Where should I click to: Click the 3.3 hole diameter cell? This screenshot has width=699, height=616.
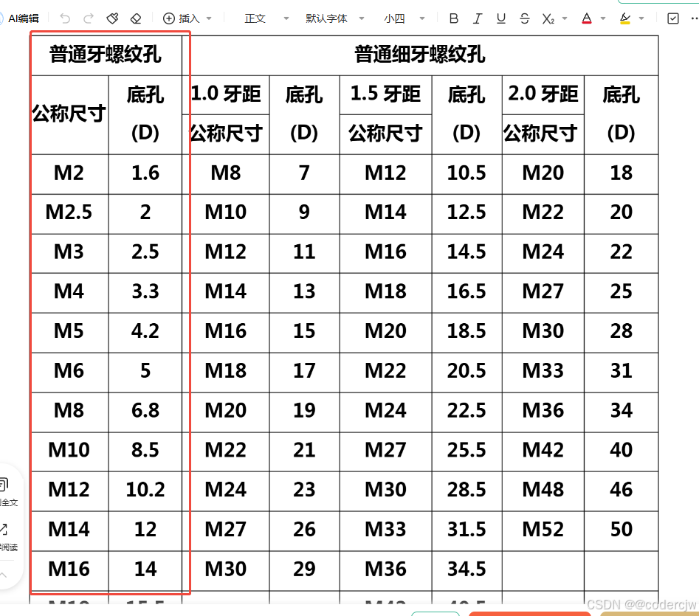pyautogui.click(x=145, y=291)
